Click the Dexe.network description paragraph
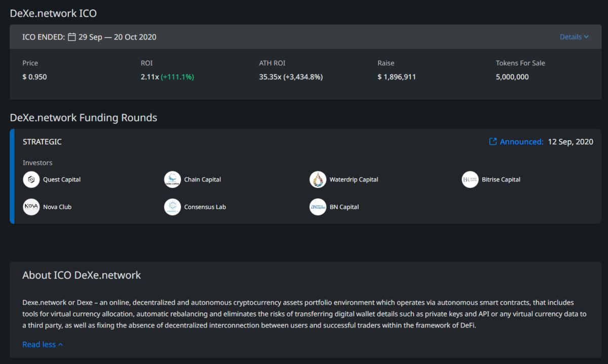Image resolution: width=608 pixels, height=364 pixels. [x=304, y=314]
